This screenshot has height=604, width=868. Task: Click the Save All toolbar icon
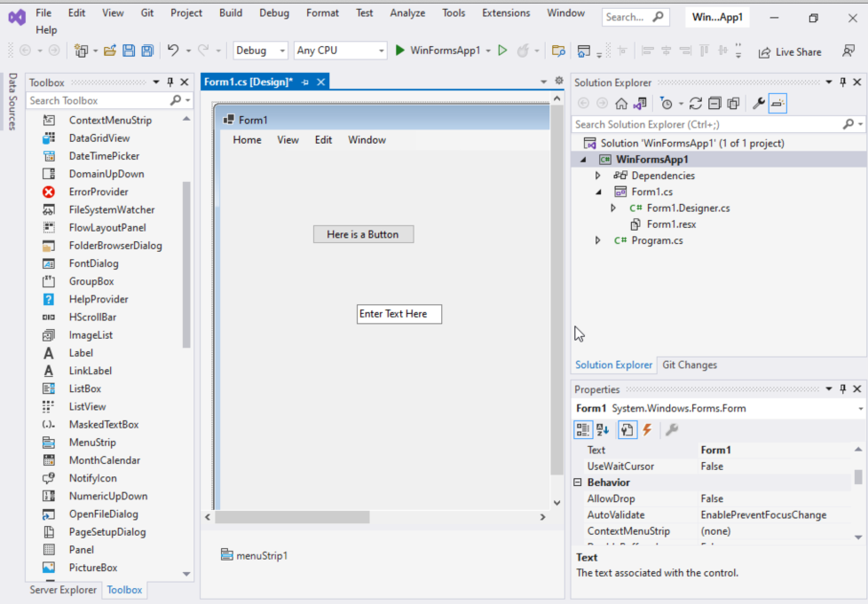pyautogui.click(x=147, y=51)
